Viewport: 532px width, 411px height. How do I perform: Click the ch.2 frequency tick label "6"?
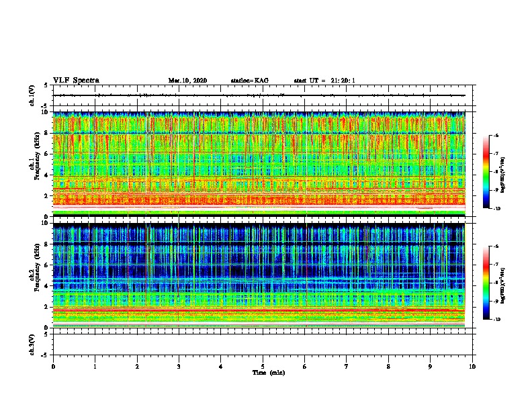pyautogui.click(x=47, y=265)
